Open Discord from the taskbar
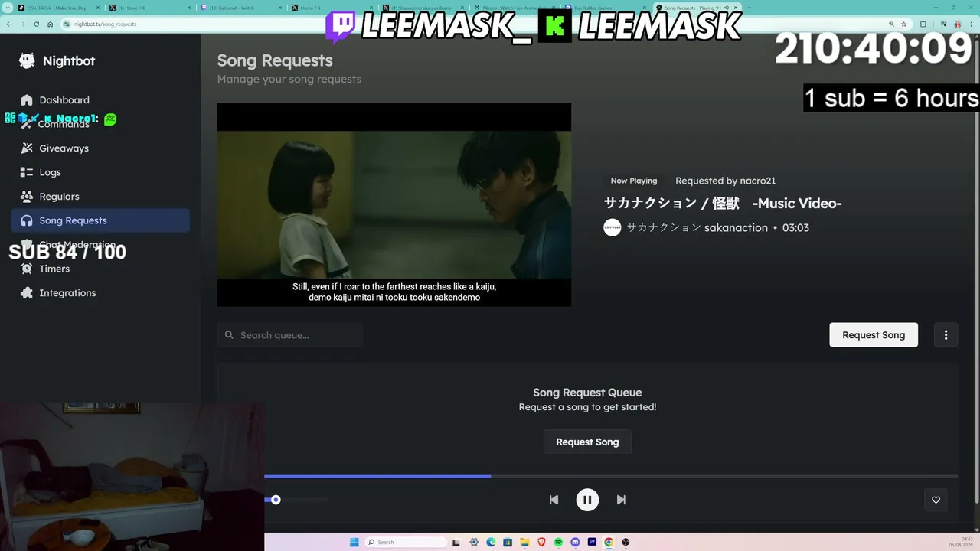This screenshot has width=980, height=551. [575, 542]
